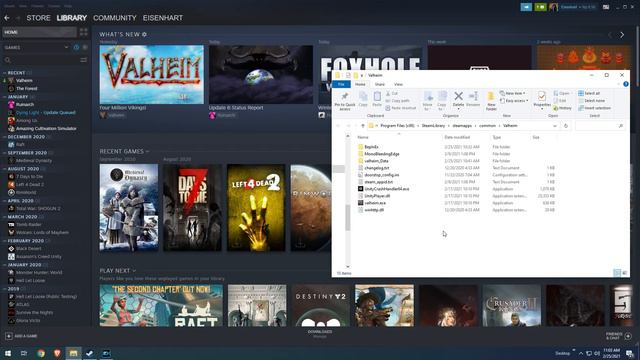This screenshot has width=640, height=360.
Task: Click the Steam library advanced filter icon
Action: pos(83,60)
